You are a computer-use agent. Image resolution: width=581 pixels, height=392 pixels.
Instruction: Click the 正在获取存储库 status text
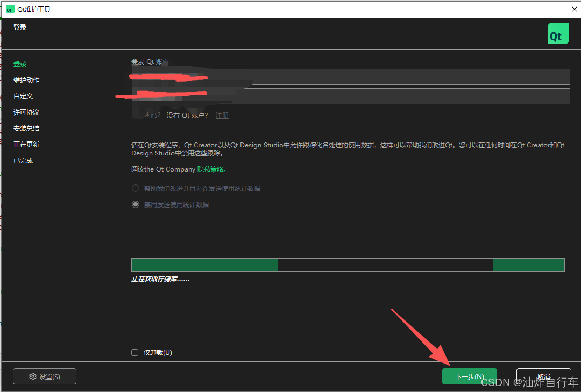[160, 279]
